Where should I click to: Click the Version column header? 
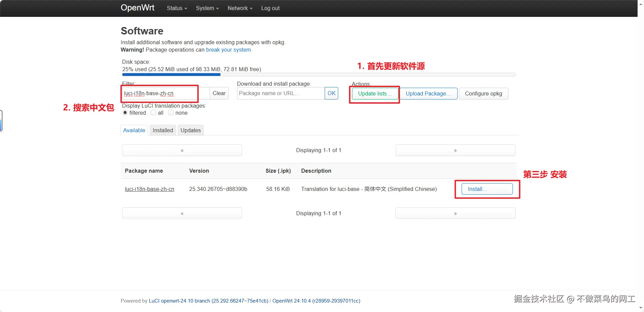pos(199,171)
